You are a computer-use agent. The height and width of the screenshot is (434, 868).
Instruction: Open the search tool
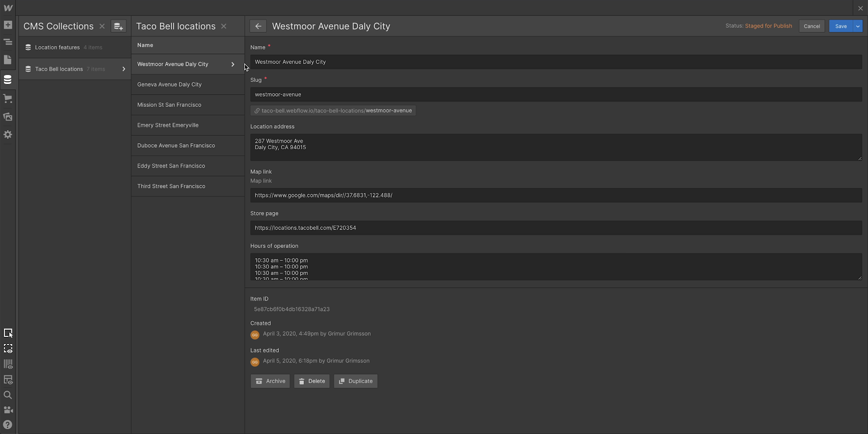coord(8,395)
